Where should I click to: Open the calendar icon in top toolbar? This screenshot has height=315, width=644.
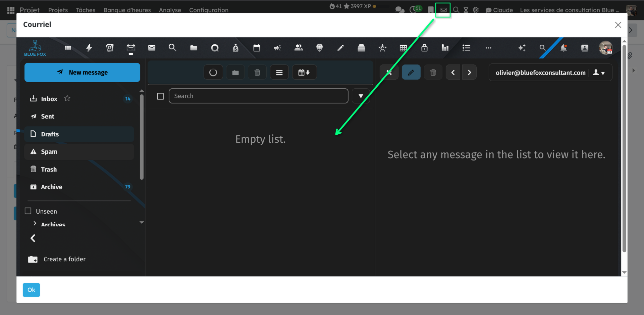[x=257, y=48]
